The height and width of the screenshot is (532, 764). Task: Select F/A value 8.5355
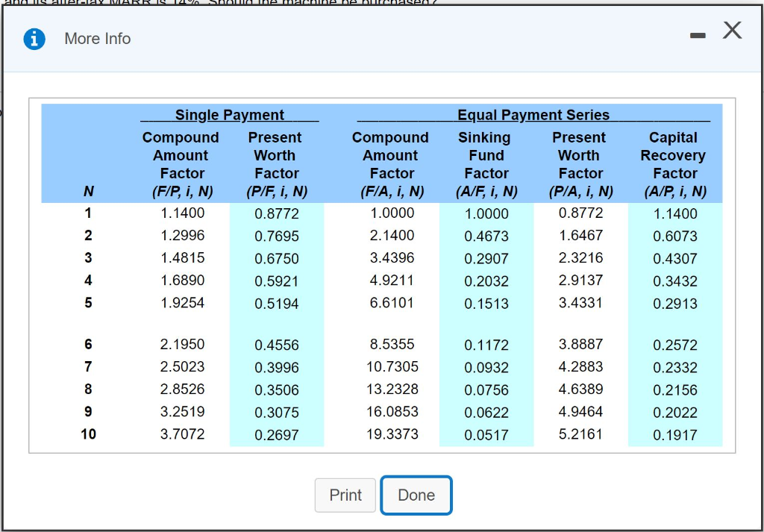pos(392,344)
